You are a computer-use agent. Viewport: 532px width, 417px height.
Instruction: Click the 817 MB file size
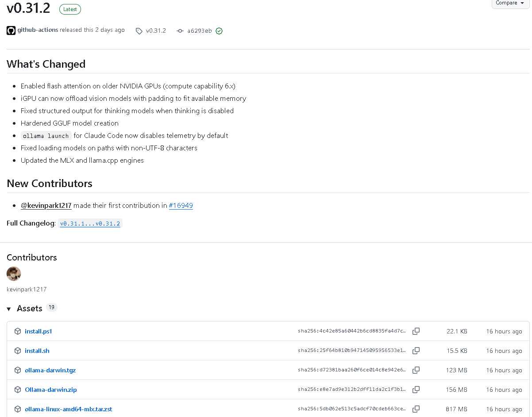tap(457, 409)
